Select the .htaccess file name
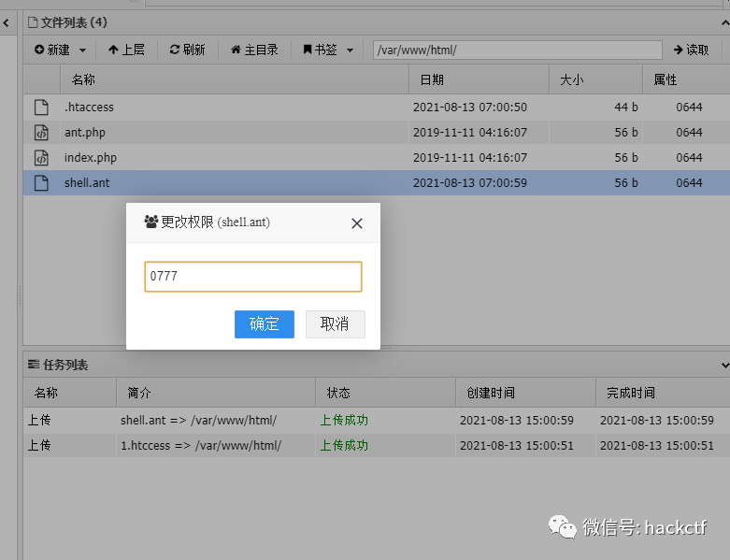 pos(89,108)
